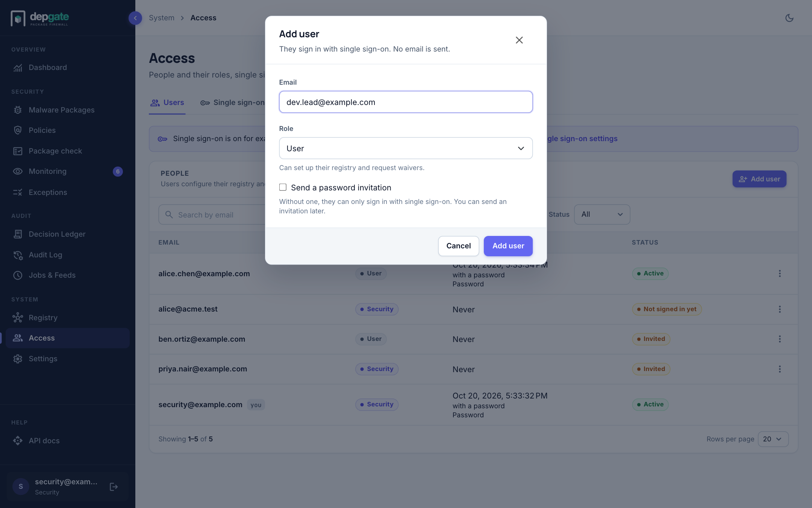
Task: Open actions menu for ben.ortiz@example.com
Action: (x=780, y=339)
